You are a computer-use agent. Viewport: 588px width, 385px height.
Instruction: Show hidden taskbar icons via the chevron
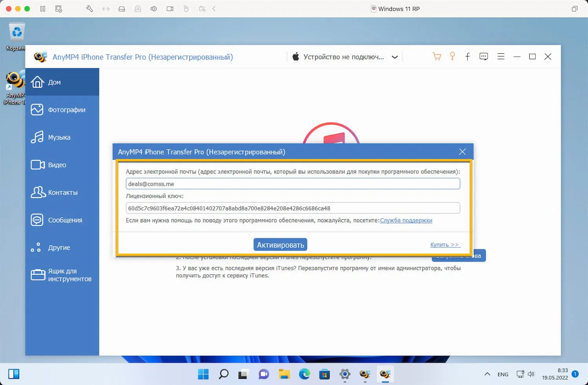(x=487, y=374)
